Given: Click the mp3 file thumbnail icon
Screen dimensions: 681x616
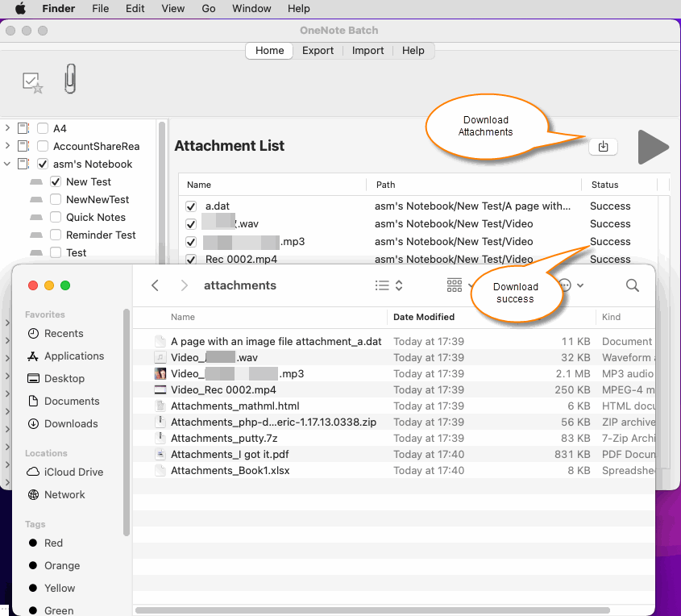Looking at the screenshot, I should click(x=160, y=373).
